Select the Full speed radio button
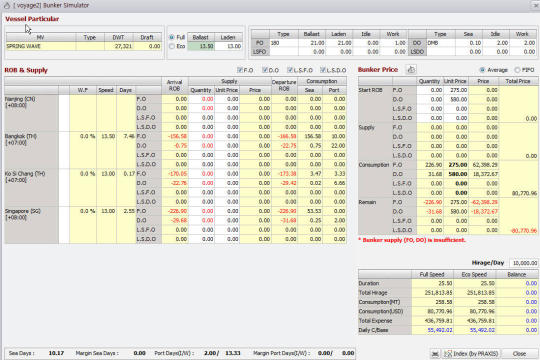 tap(172, 37)
